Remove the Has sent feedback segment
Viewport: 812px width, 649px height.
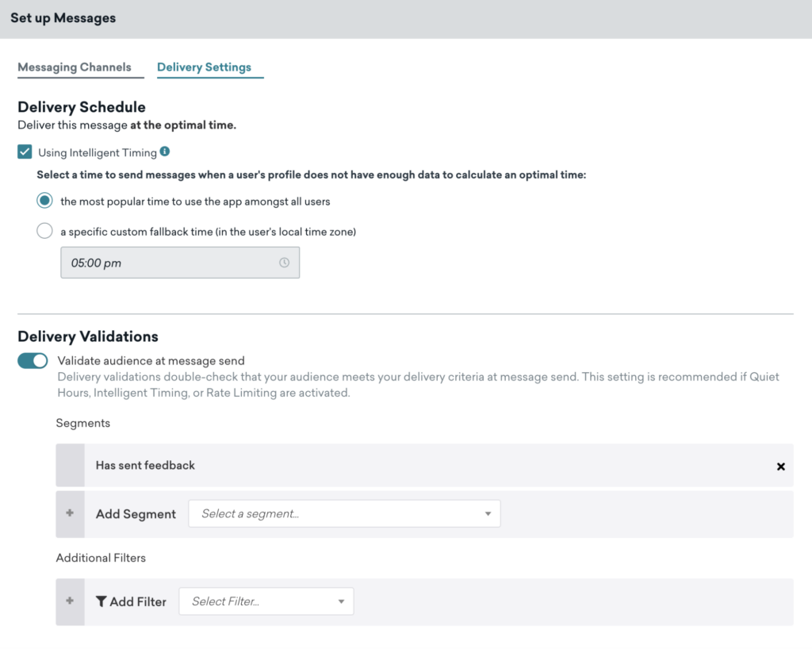coord(781,467)
